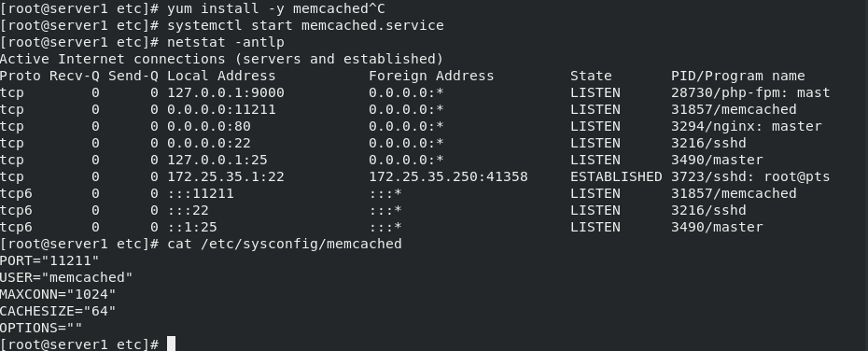Click the 127.0.0.1:9000 local address entry
This screenshot has height=351, width=868.
tap(226, 93)
